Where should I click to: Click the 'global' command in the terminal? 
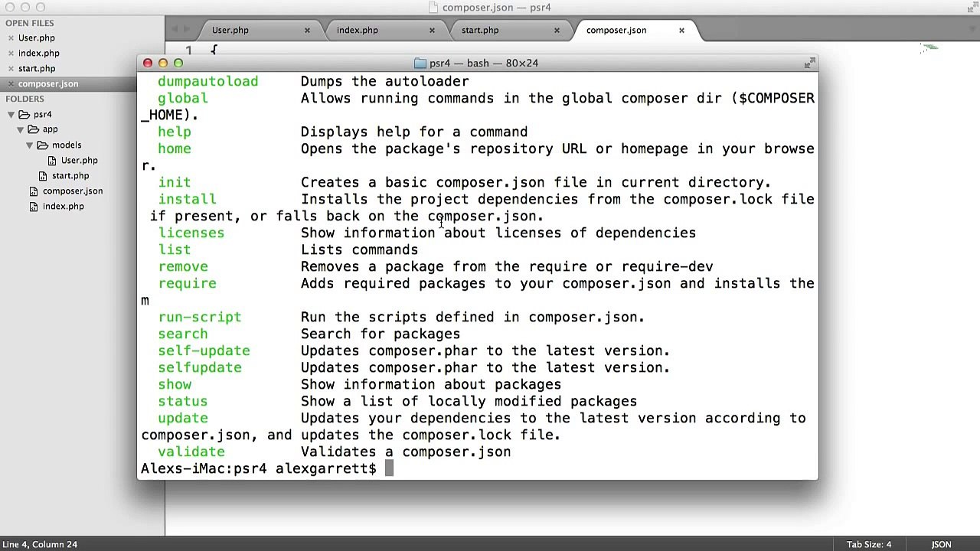click(183, 98)
